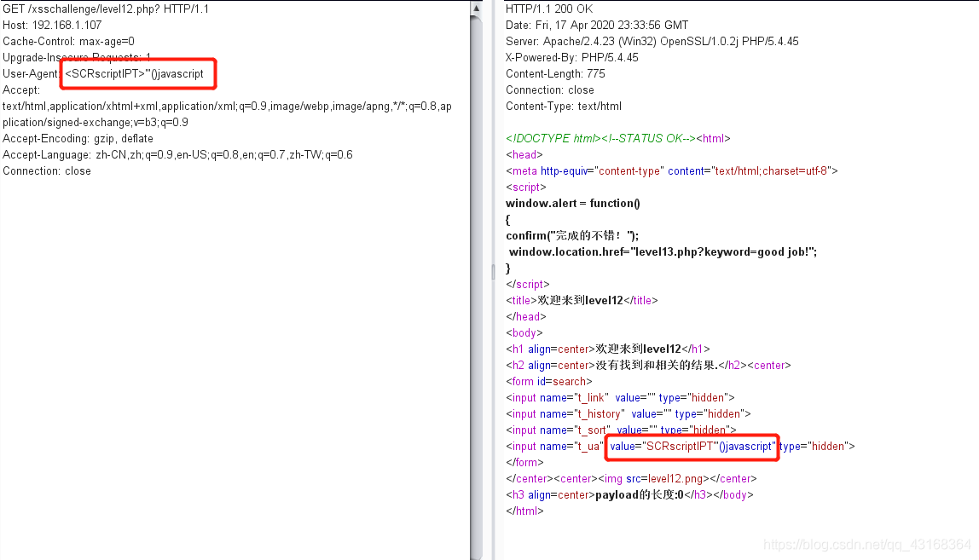Click the meta http-equiv line
Image resolution: width=979 pixels, height=560 pixels.
[672, 171]
